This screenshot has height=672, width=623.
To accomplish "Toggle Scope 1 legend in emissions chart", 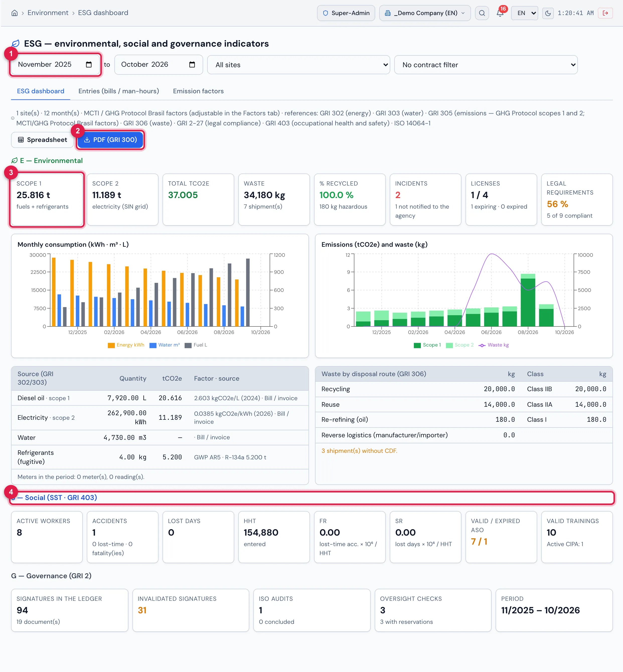I will click(427, 345).
